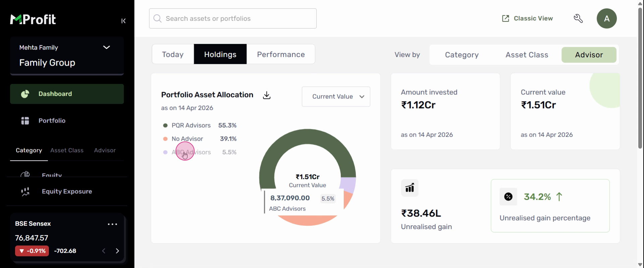The width and height of the screenshot is (644, 268).
Task: Open the wrench settings icon
Action: [578, 18]
